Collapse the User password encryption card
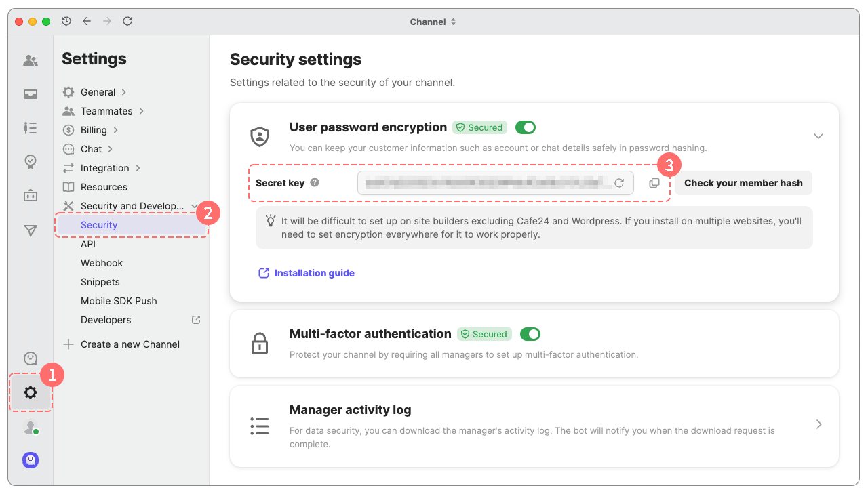Screen dimensions: 868x494 [x=818, y=136]
